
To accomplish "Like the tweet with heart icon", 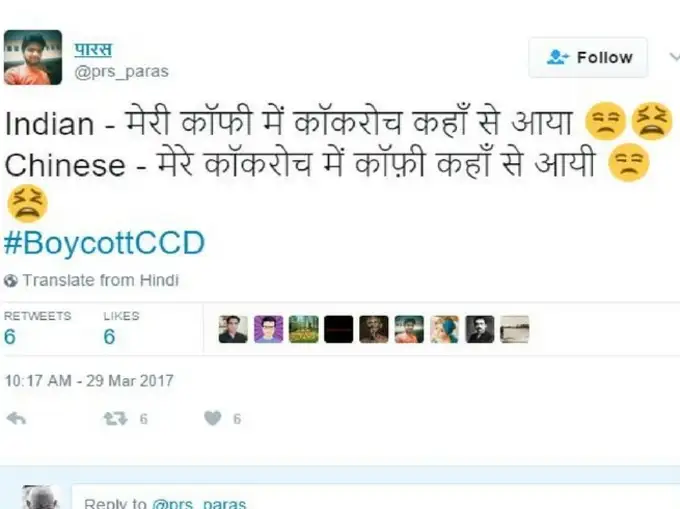I will coord(212,418).
